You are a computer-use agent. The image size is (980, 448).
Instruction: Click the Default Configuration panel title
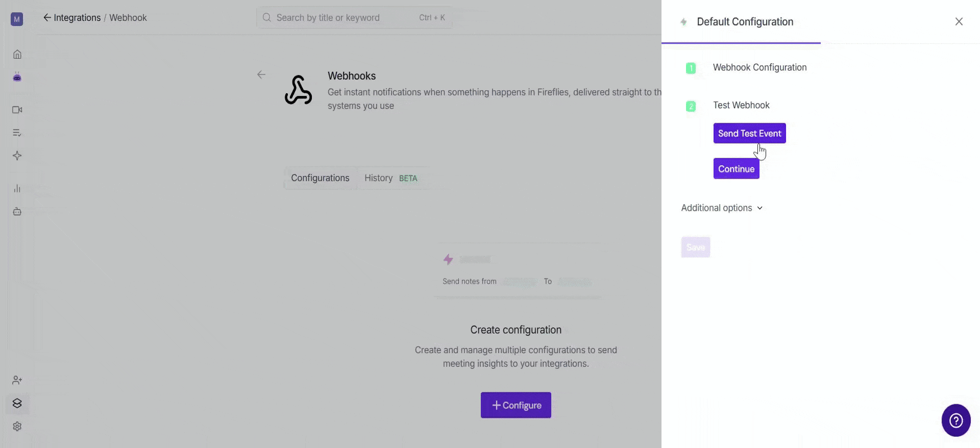pos(745,22)
